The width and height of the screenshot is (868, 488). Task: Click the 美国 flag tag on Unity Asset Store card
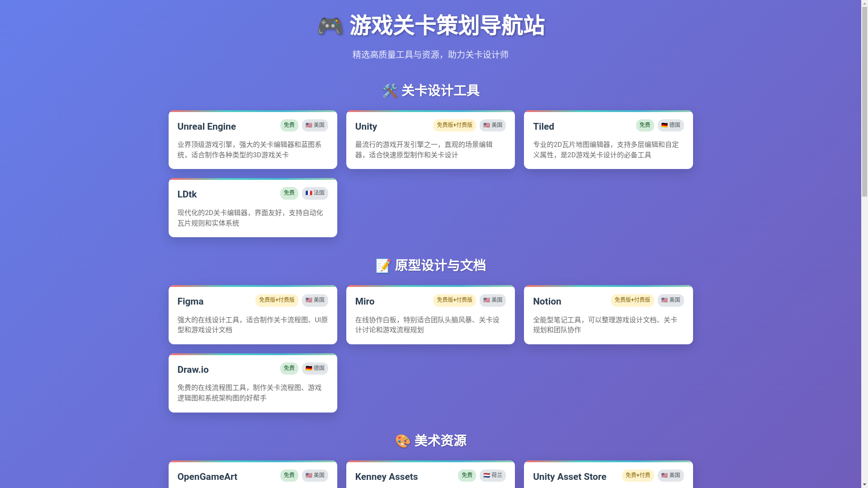click(671, 475)
